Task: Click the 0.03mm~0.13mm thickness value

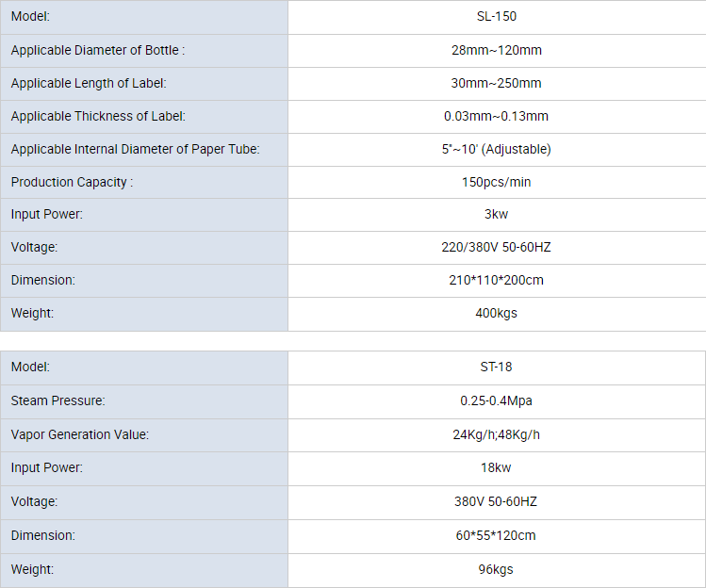Action: (x=496, y=116)
